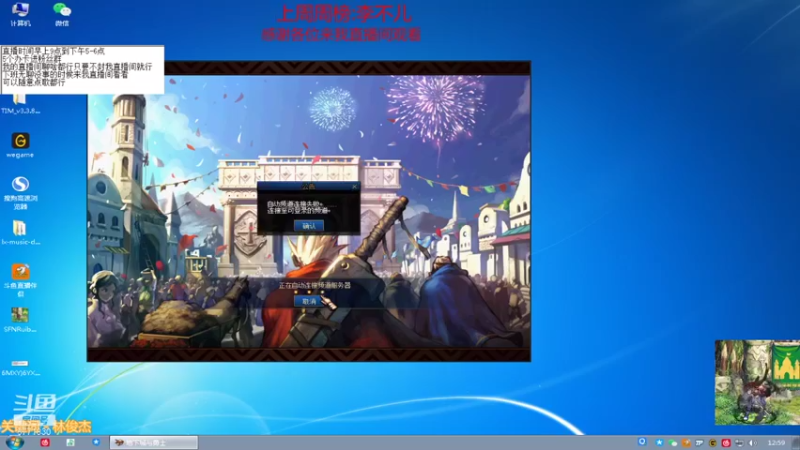
Task: Click the 12:59 taskbar clock
Action: click(x=776, y=443)
